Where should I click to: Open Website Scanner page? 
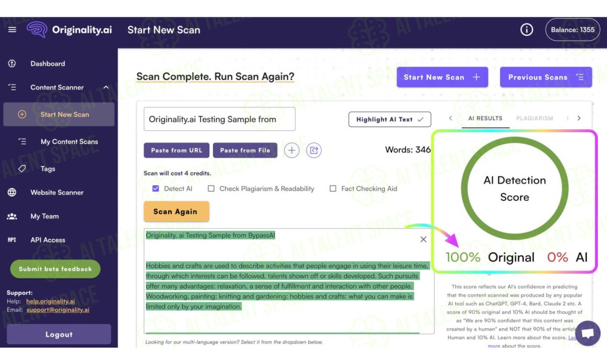pos(57,192)
